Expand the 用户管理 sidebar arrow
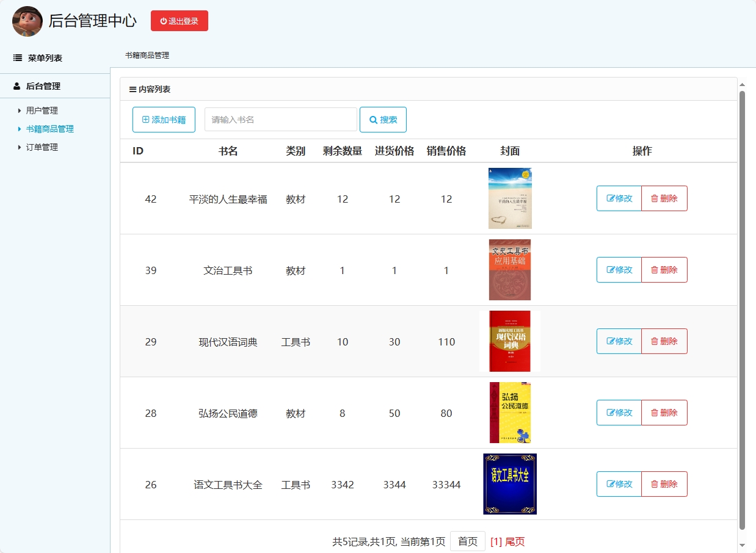This screenshot has width=756, height=553. [18, 110]
